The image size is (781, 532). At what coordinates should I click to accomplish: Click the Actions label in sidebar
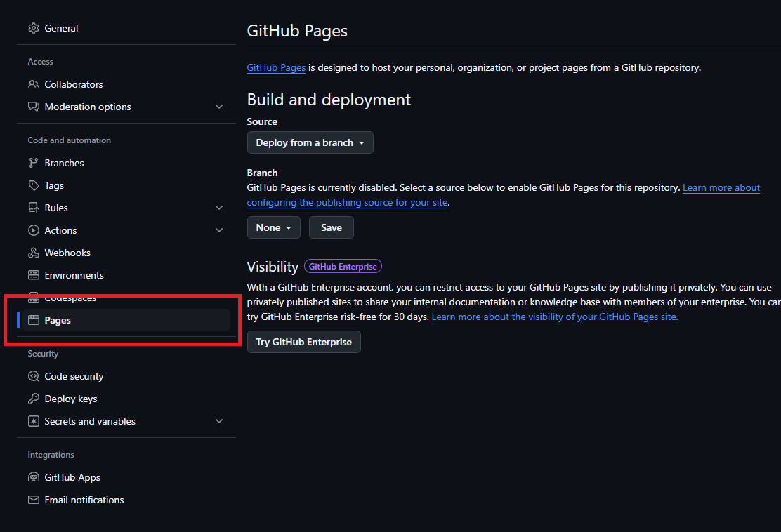(60, 230)
